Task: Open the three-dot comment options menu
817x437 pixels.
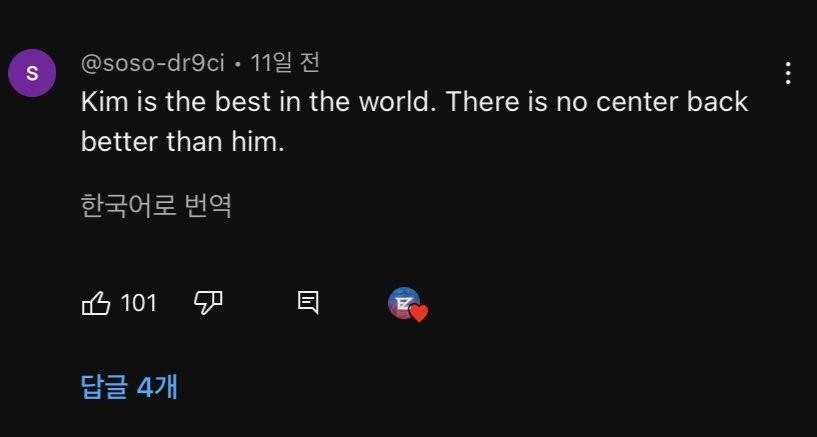Action: pos(788,73)
